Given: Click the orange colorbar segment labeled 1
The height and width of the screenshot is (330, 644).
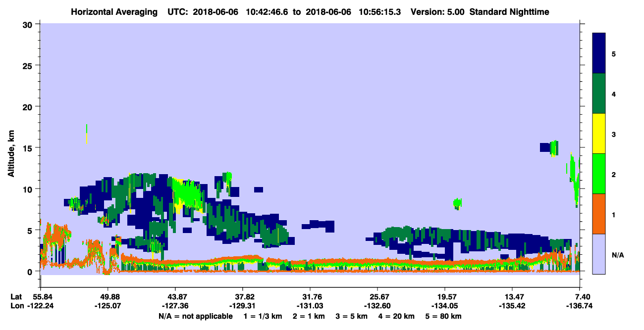Looking at the screenshot, I should [x=599, y=214].
